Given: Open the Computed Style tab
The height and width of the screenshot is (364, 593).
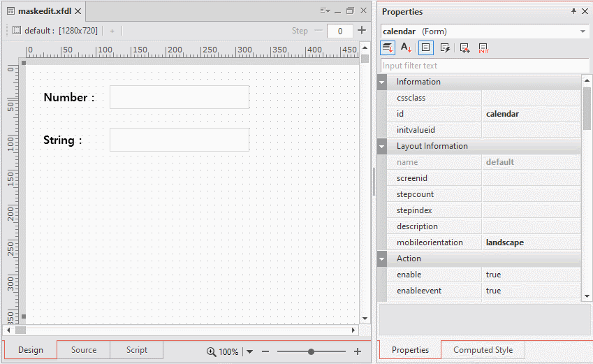Looking at the screenshot, I should [483, 350].
